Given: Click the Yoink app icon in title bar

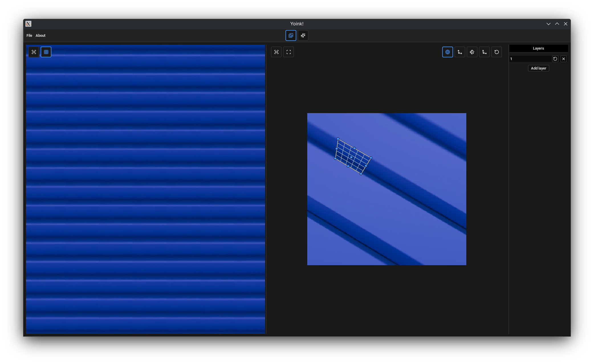Looking at the screenshot, I should click(x=28, y=24).
